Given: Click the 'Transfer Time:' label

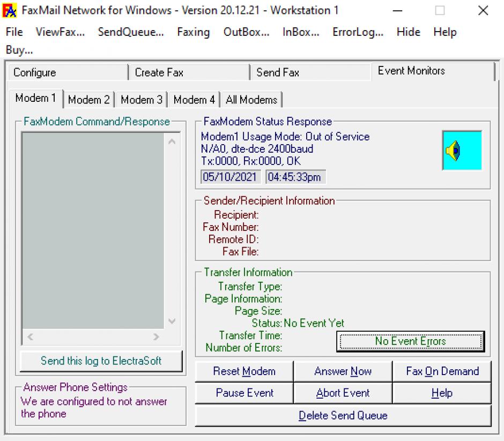Looking at the screenshot, I should pos(250,335).
